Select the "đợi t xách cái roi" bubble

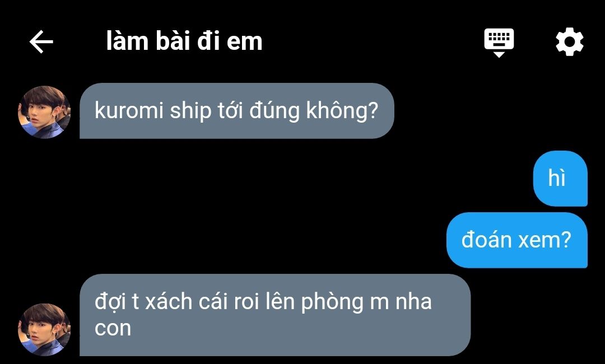pos(275,315)
